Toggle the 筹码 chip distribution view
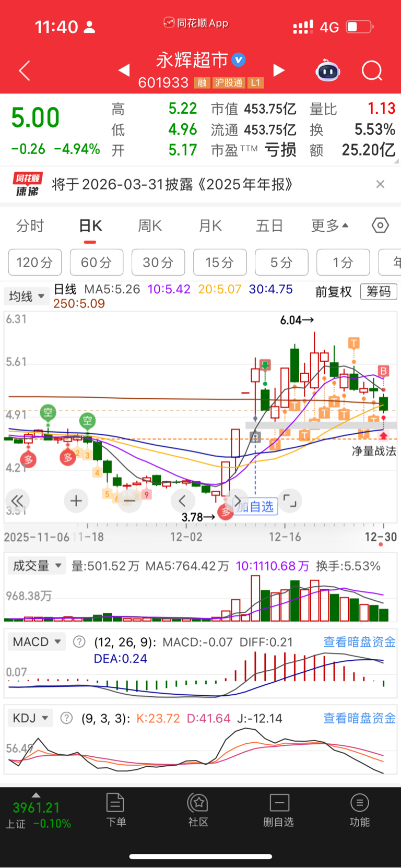401x868 pixels. [x=379, y=291]
